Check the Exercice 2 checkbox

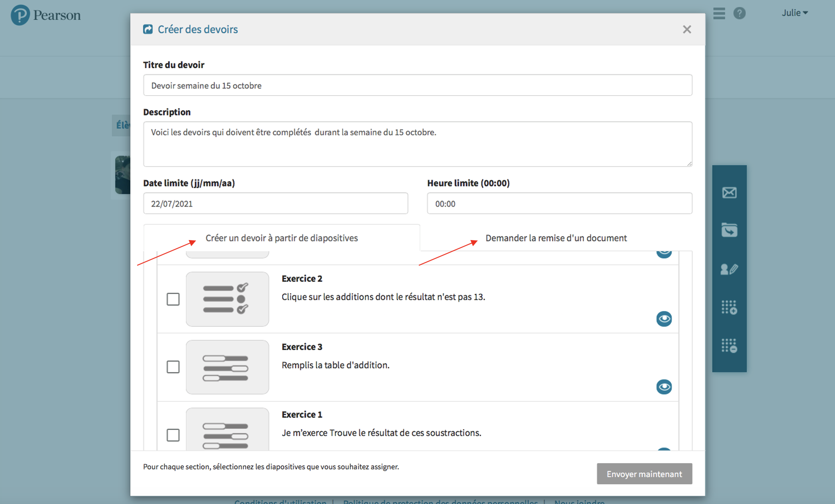coord(173,299)
